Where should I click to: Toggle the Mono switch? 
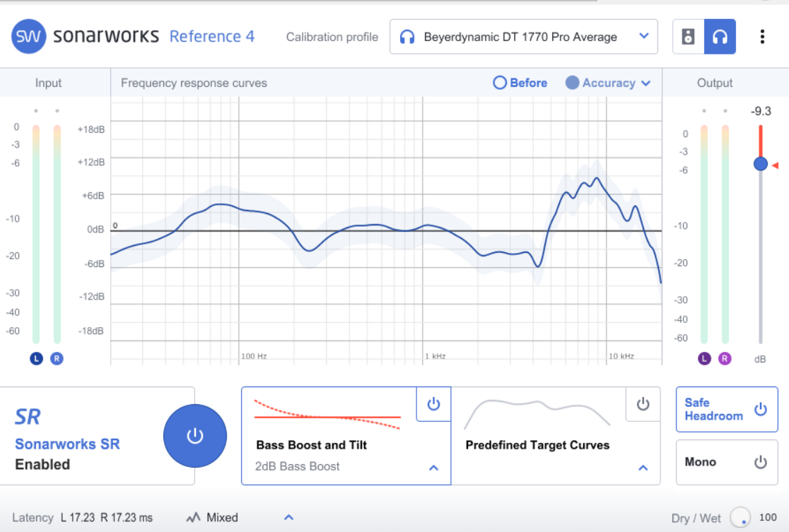(x=727, y=462)
